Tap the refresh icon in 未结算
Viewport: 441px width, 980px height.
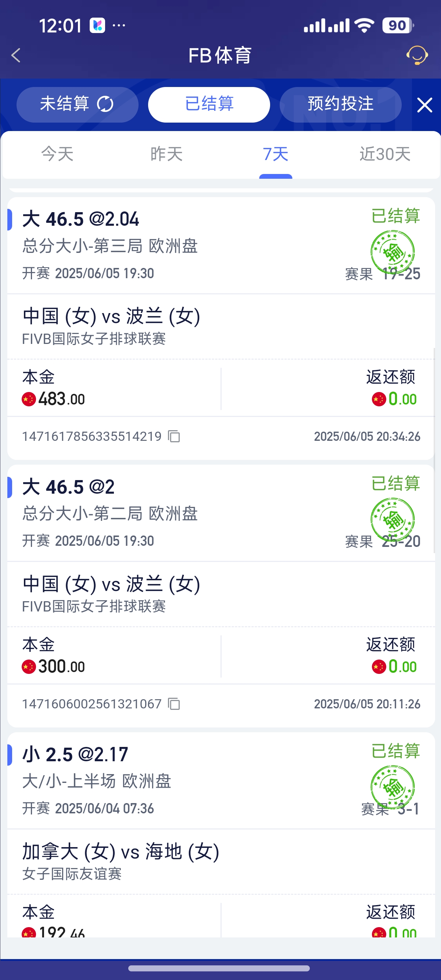pyautogui.click(x=105, y=104)
